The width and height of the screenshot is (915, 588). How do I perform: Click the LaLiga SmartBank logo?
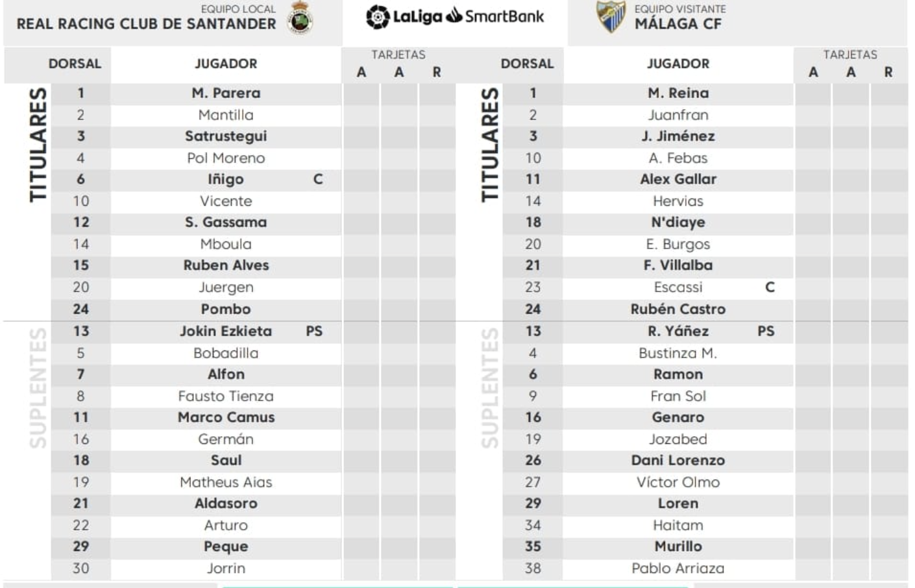(455, 16)
